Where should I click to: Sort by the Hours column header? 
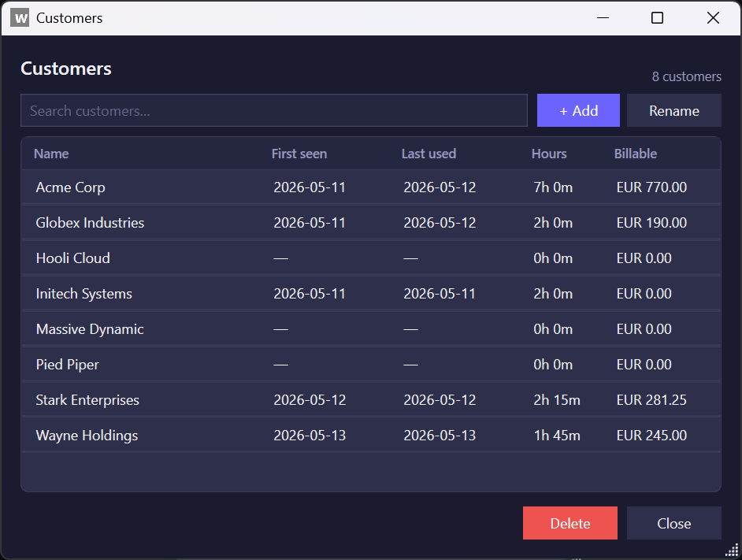(x=549, y=154)
